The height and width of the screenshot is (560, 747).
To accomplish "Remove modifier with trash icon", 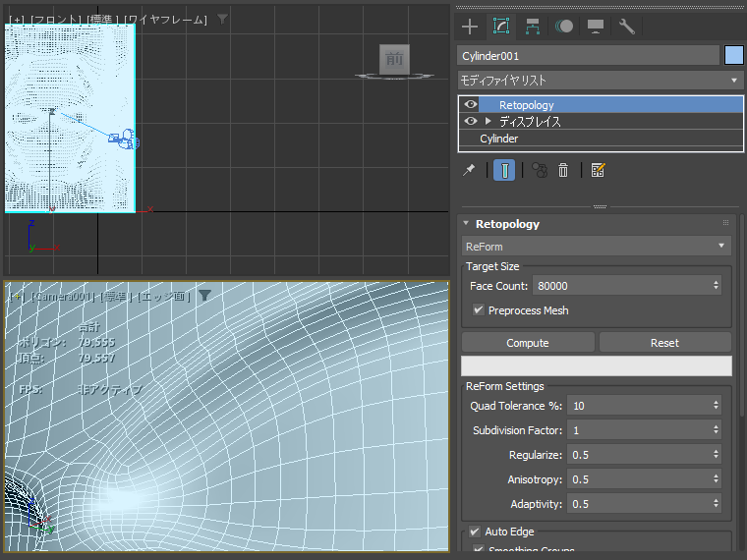I will [x=563, y=170].
